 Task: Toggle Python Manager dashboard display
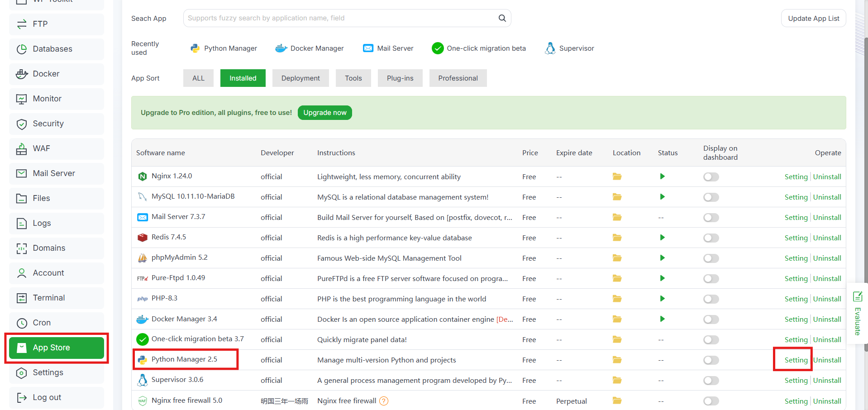click(x=711, y=360)
